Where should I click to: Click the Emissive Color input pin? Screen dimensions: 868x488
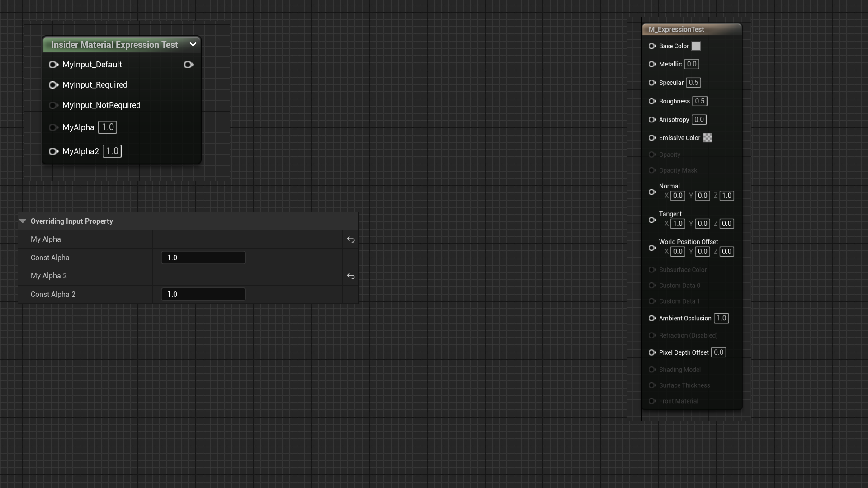(x=652, y=138)
